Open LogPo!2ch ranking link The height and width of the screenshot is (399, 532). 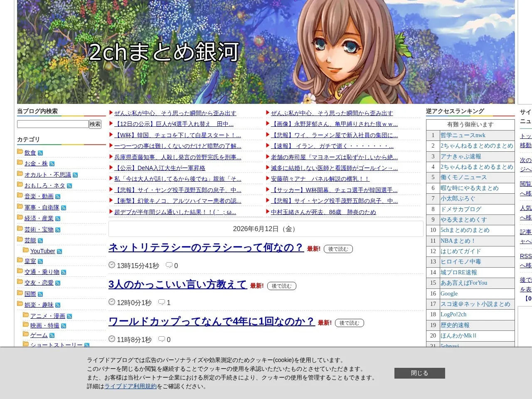(453, 315)
